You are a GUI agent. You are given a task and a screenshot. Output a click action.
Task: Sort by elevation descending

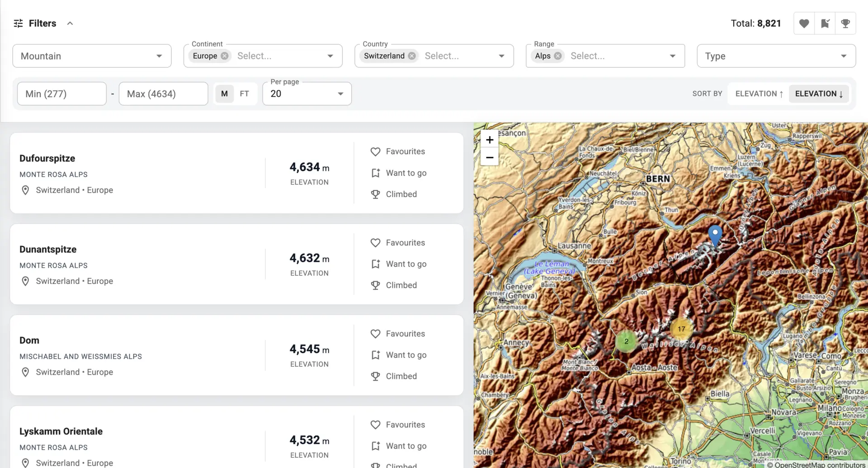click(x=819, y=94)
